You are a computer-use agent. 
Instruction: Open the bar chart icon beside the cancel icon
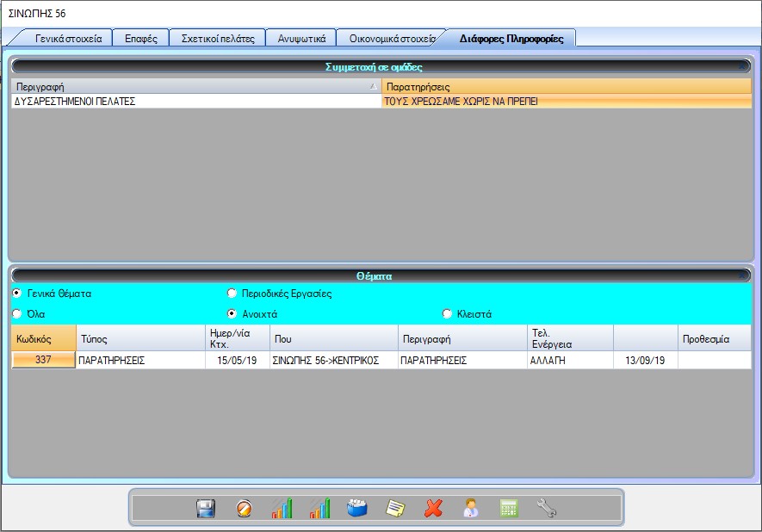pos(282,508)
